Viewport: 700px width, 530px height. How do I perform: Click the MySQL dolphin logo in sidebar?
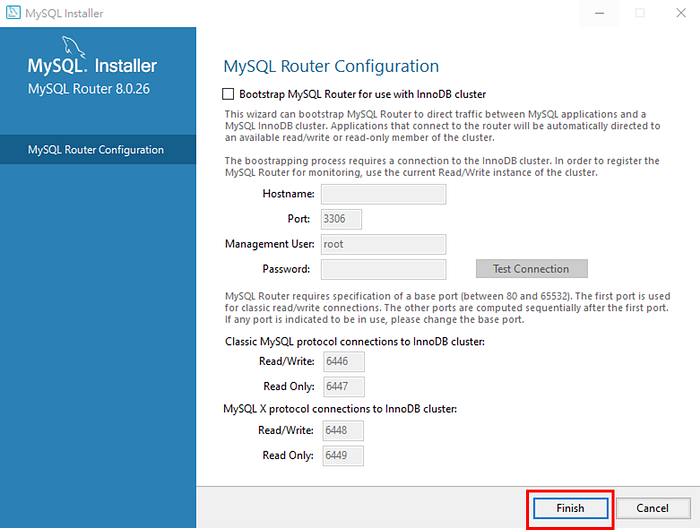[x=73, y=47]
